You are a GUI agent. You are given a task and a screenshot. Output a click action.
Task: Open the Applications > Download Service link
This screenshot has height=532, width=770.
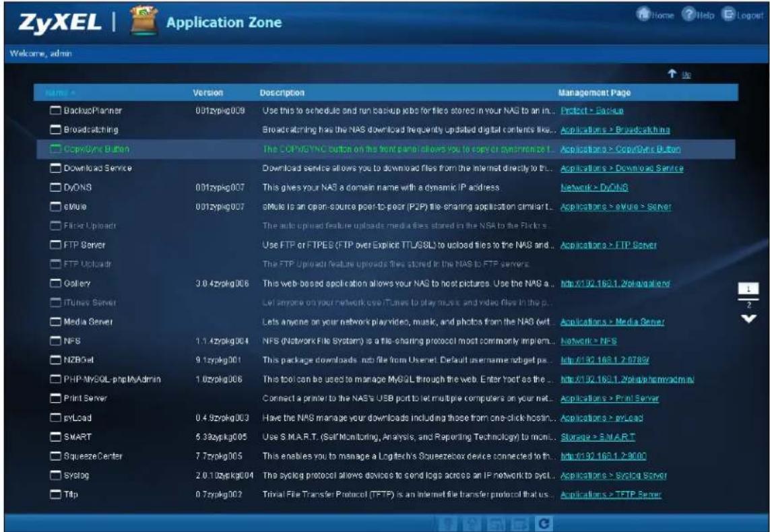pyautogui.click(x=622, y=168)
